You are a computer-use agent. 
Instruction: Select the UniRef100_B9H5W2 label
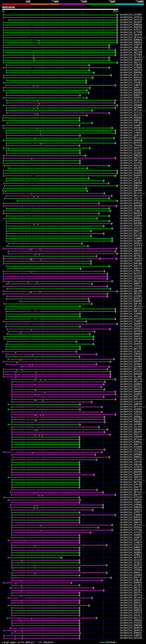(x=131, y=72)
